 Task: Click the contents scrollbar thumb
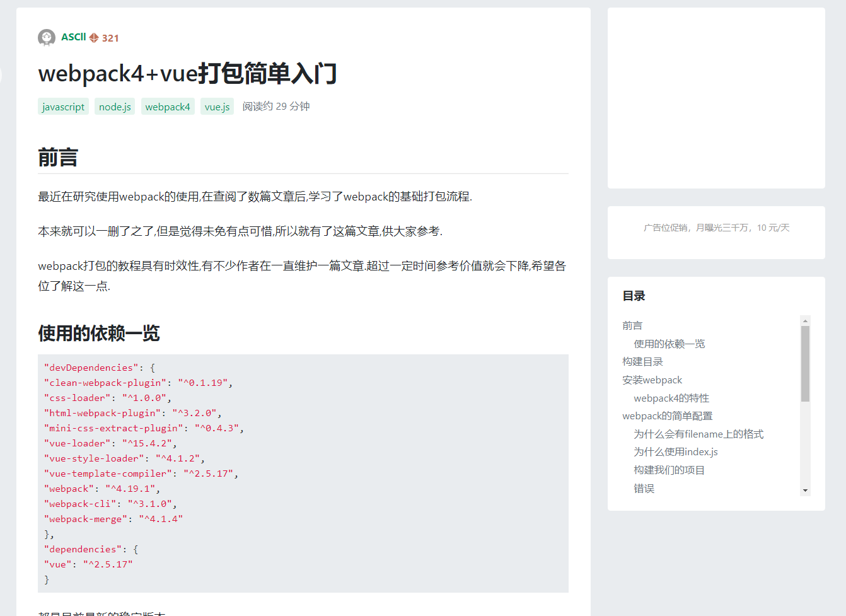click(x=805, y=364)
